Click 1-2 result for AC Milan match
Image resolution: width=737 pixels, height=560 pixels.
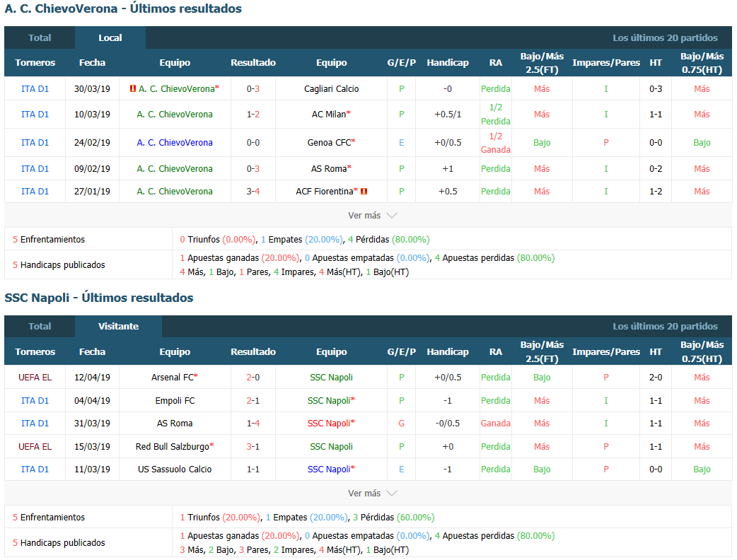(253, 114)
